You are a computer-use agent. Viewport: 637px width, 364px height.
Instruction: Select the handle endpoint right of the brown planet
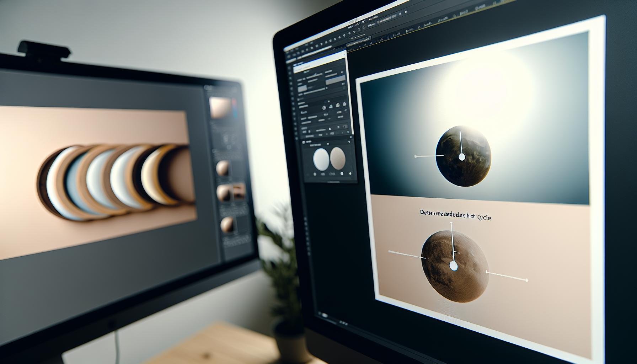tap(527, 280)
